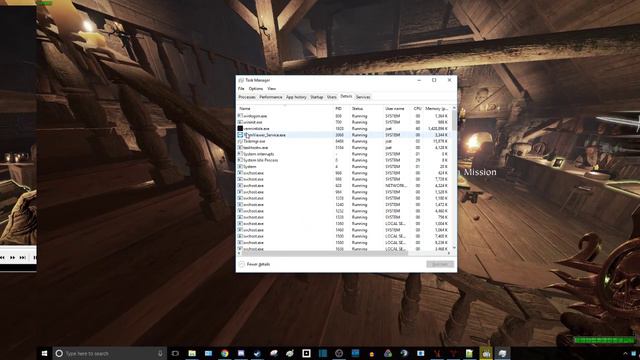Screen dimensions: 640x360
Task: Click the vertical scrollbar down arrow
Action: pos(454,248)
